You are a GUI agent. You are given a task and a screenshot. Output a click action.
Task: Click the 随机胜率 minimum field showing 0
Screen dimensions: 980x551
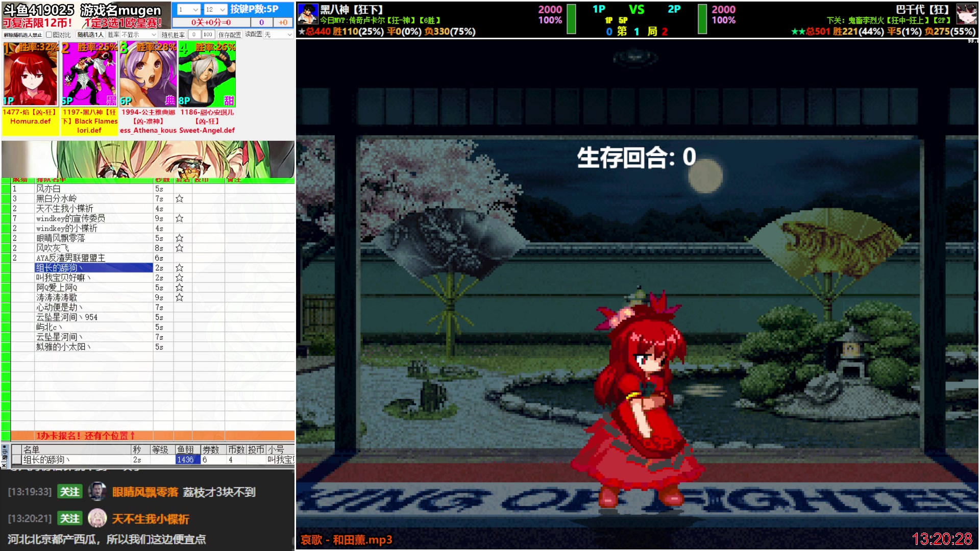(194, 35)
